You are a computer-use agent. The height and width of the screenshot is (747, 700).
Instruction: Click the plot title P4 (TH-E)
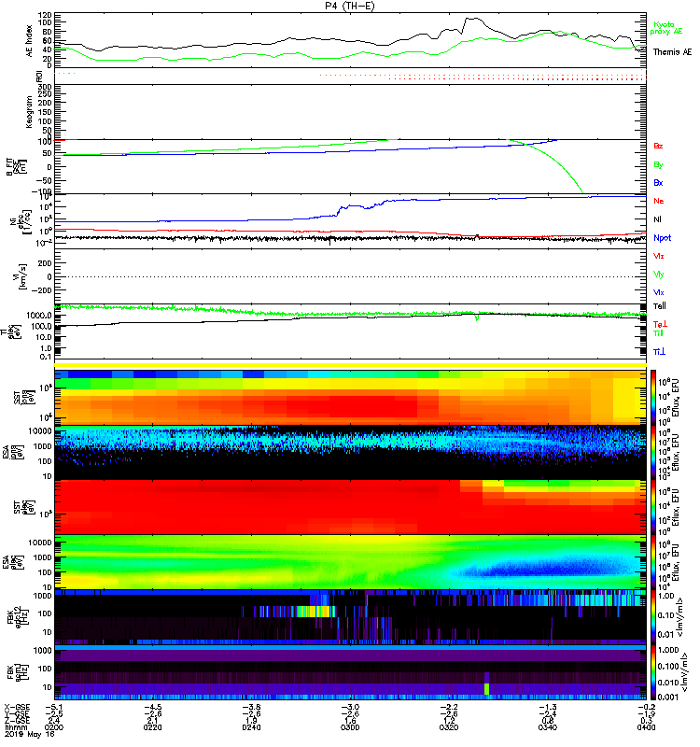point(350,6)
